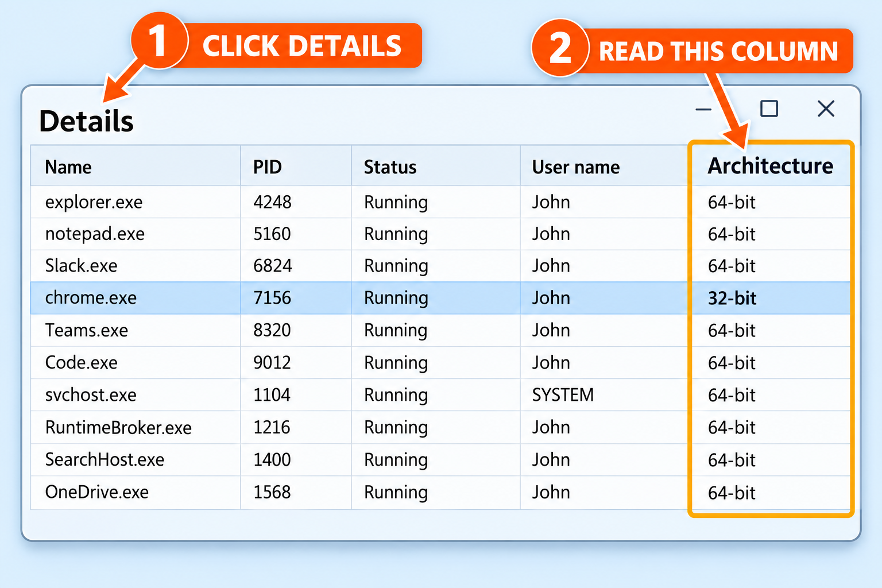
Task: Click PID value 1104
Action: 272,395
